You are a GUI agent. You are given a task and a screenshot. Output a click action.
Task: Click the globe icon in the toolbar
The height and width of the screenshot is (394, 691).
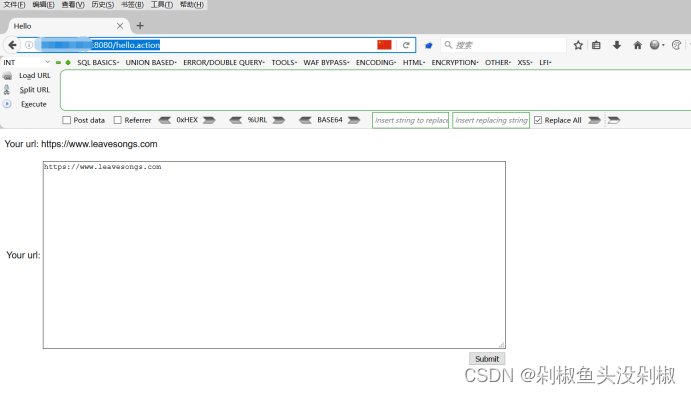[655, 45]
